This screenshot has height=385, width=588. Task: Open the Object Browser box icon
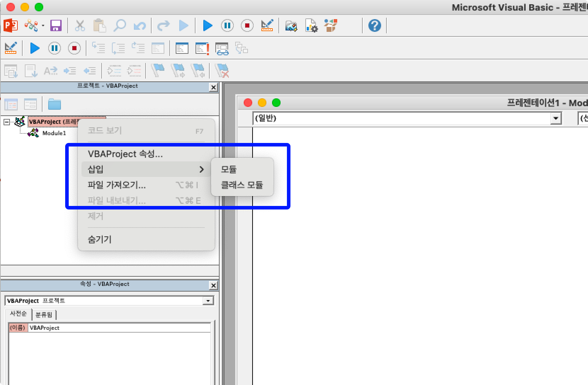331,25
